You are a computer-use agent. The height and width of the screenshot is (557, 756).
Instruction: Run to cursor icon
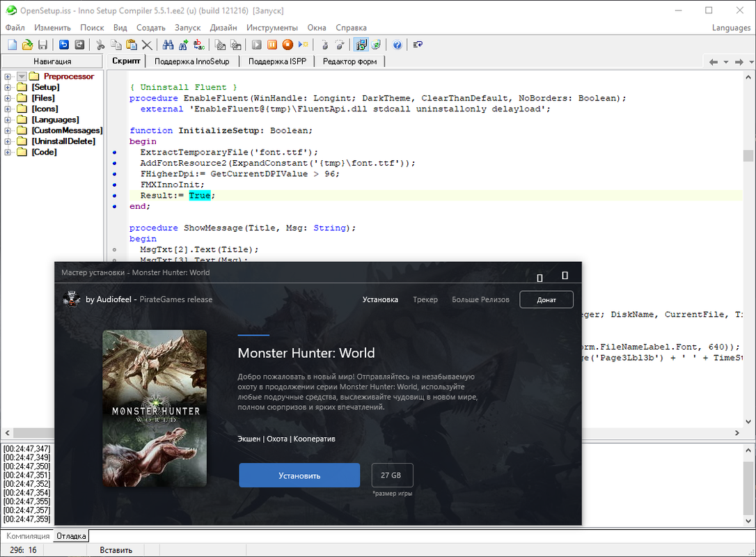[x=303, y=45]
